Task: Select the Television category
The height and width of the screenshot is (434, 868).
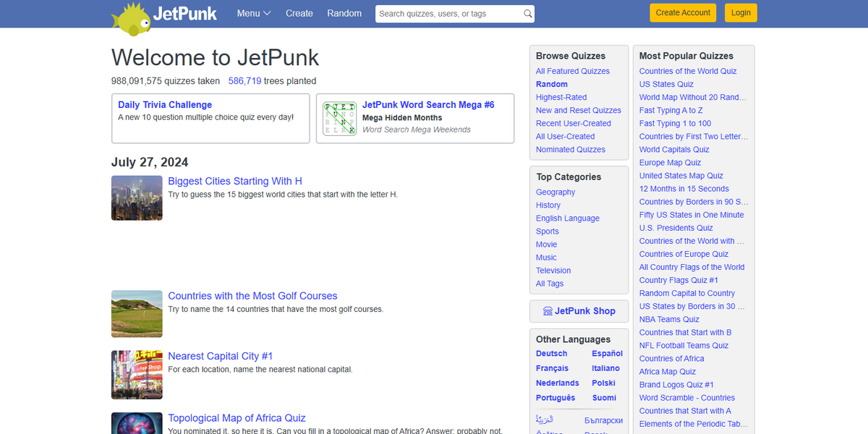Action: click(x=553, y=270)
